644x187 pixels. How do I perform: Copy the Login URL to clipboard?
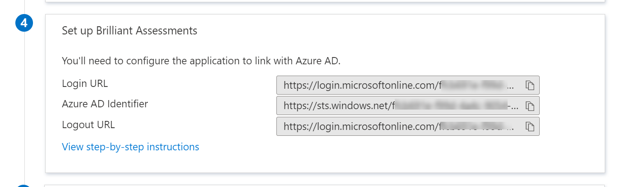(530, 85)
